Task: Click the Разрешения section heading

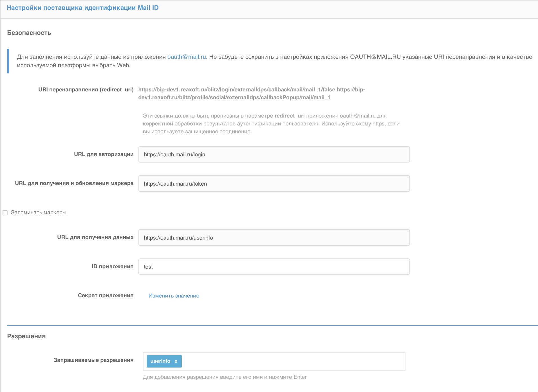Action: click(26, 336)
